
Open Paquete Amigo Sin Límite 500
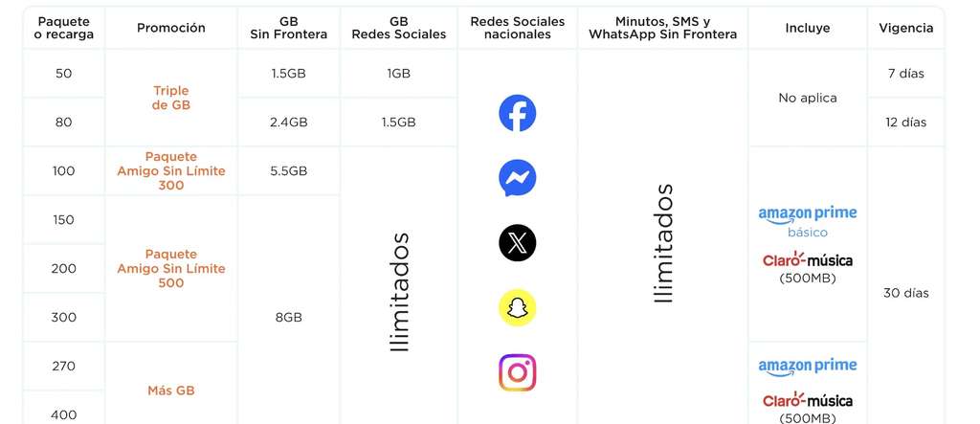coord(170,268)
